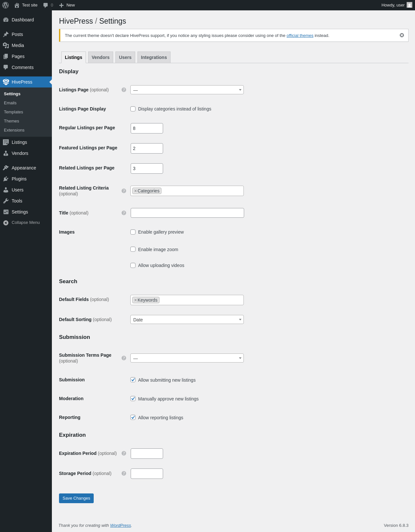Click the HivePress logo icon in sidebar
The width and height of the screenshot is (415, 532).
(x=6, y=82)
